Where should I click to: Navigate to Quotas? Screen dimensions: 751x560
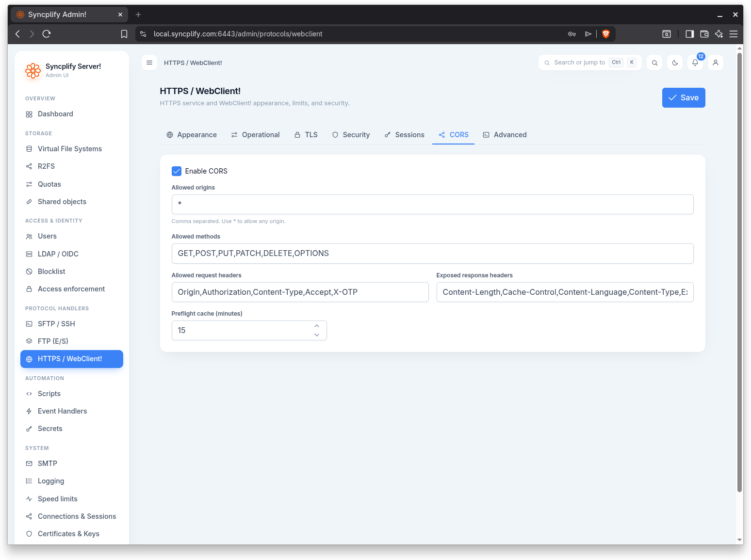point(72,184)
